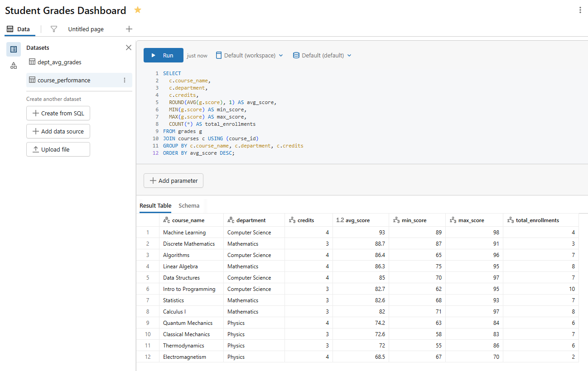This screenshot has width=588, height=371.
Task: Select the Classical Mechanics cell
Action: click(191, 334)
